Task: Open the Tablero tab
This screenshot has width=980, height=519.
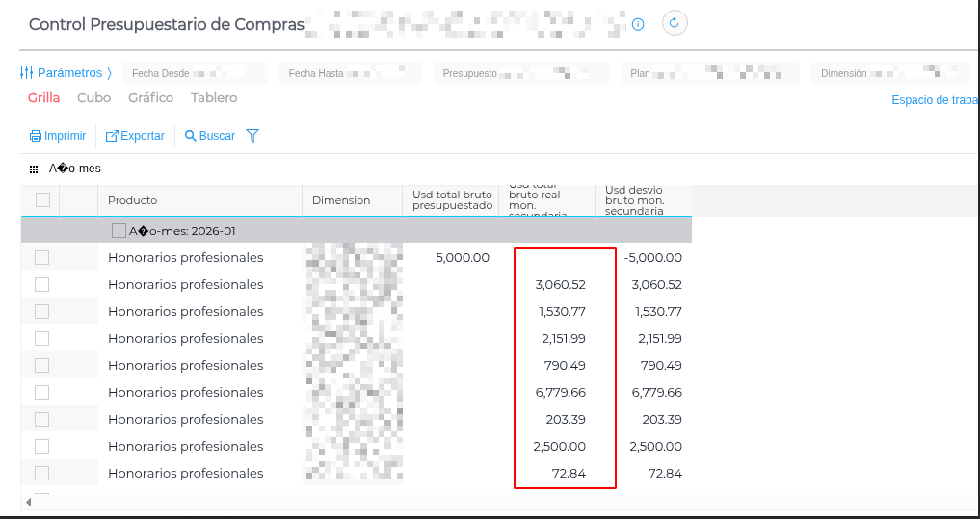Action: pyautogui.click(x=214, y=98)
